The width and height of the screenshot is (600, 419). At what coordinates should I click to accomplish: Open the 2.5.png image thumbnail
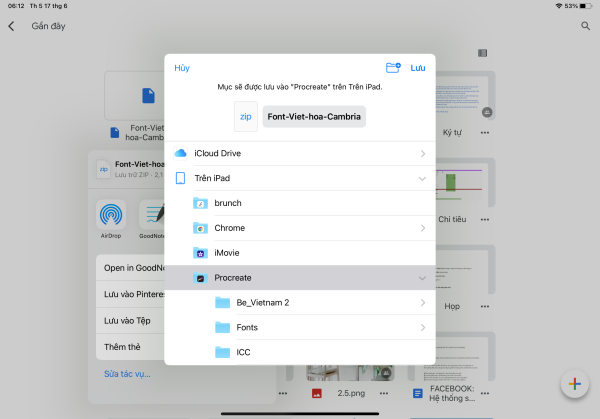(350, 373)
